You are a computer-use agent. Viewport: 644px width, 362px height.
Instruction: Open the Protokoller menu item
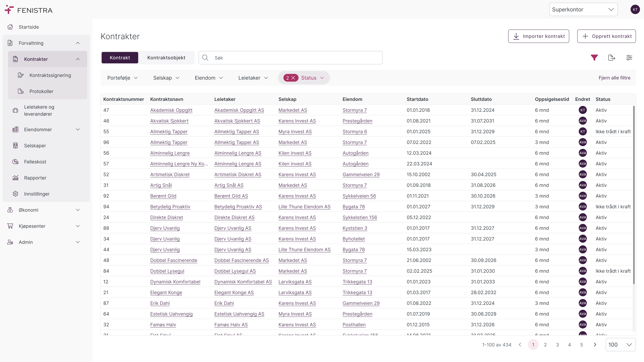point(47,92)
